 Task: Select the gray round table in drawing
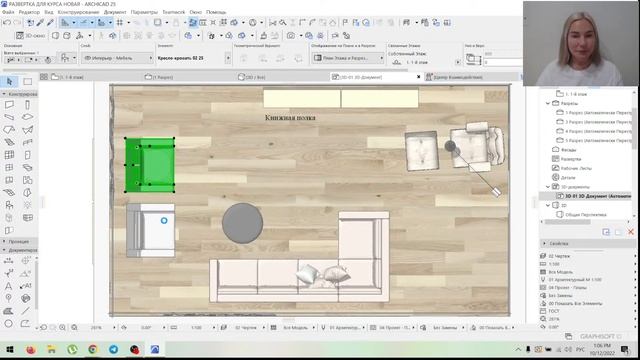(242, 223)
